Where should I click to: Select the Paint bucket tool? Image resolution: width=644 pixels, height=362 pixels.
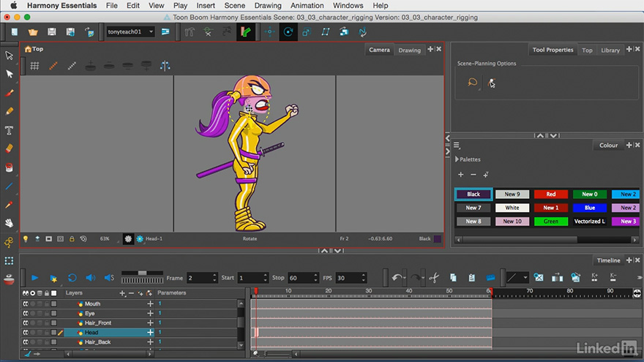click(x=9, y=167)
